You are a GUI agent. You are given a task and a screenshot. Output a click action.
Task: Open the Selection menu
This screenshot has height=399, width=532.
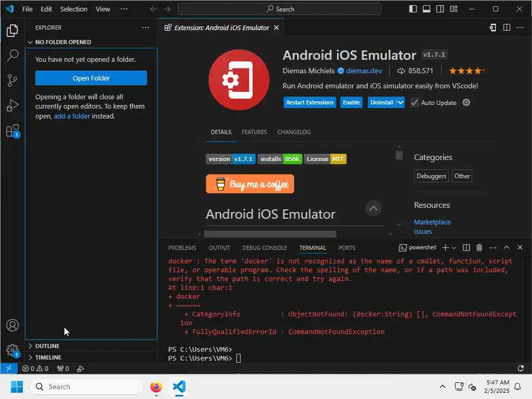point(74,9)
